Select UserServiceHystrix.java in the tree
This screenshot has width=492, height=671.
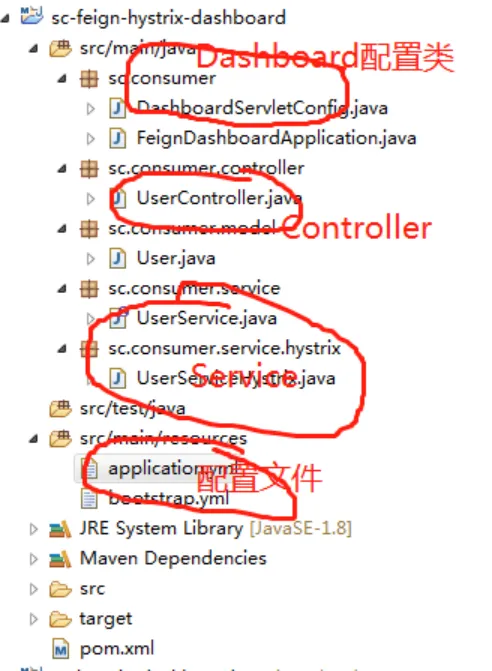tap(236, 379)
